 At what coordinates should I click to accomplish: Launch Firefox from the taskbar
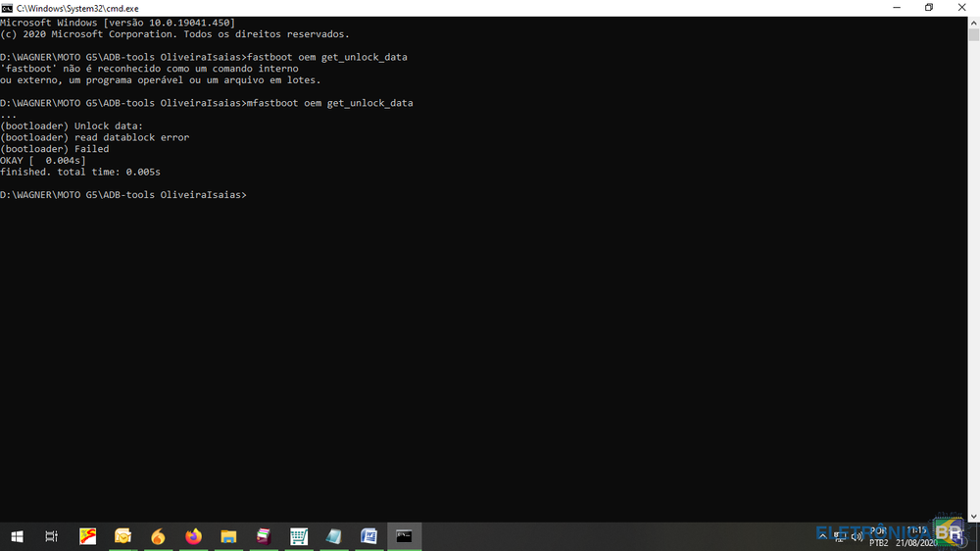pos(193,536)
